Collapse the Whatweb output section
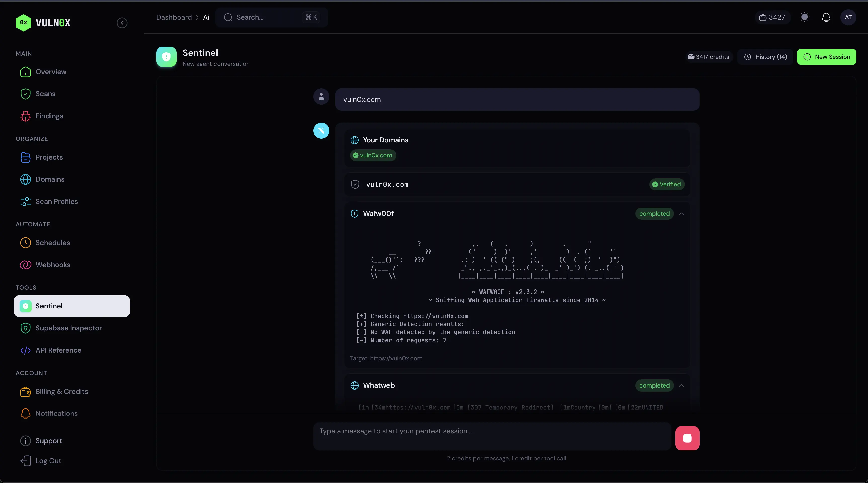The height and width of the screenshot is (483, 868). click(x=682, y=386)
